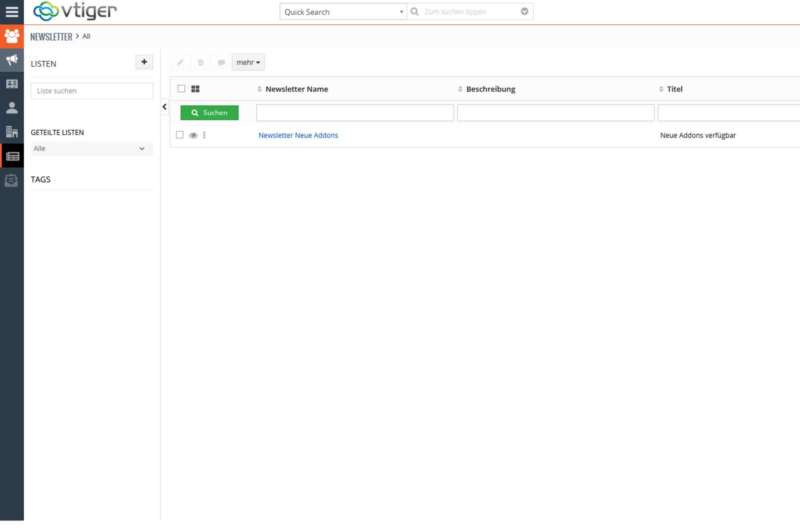Click the Marketing megaphone sidebar icon
This screenshot has width=800, height=532.
point(11,60)
